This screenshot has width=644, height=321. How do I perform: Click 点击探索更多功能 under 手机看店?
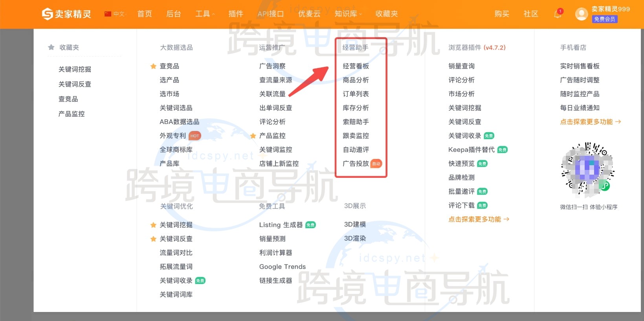pyautogui.click(x=590, y=122)
